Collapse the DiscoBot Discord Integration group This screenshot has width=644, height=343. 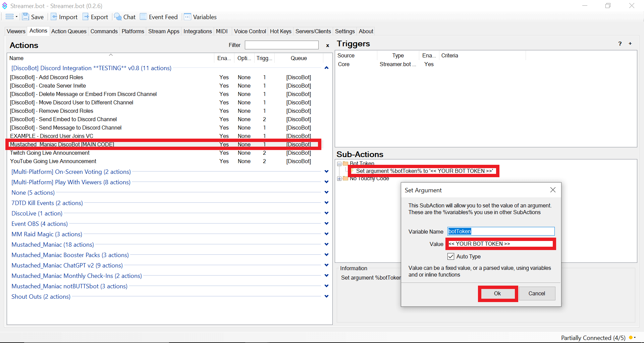click(x=326, y=68)
